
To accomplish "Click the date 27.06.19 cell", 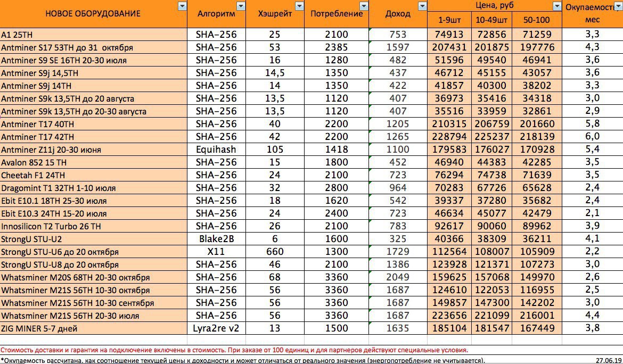I will tap(609, 360).
